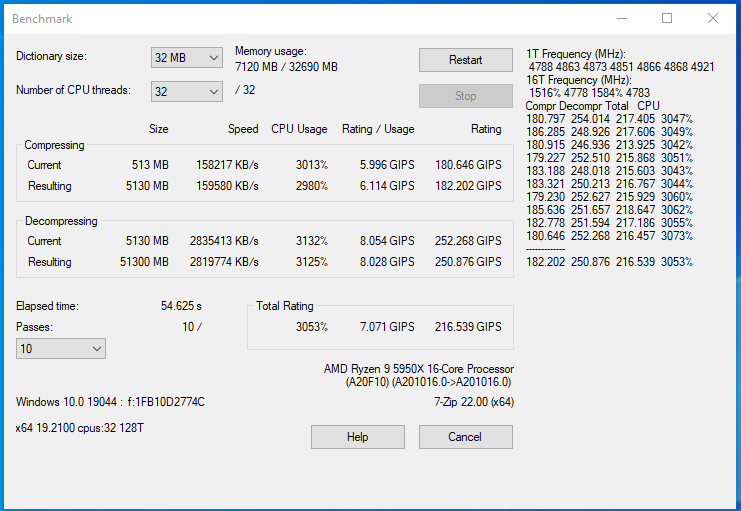Click Compressing rating/usage 6.114 GIPS

click(387, 186)
